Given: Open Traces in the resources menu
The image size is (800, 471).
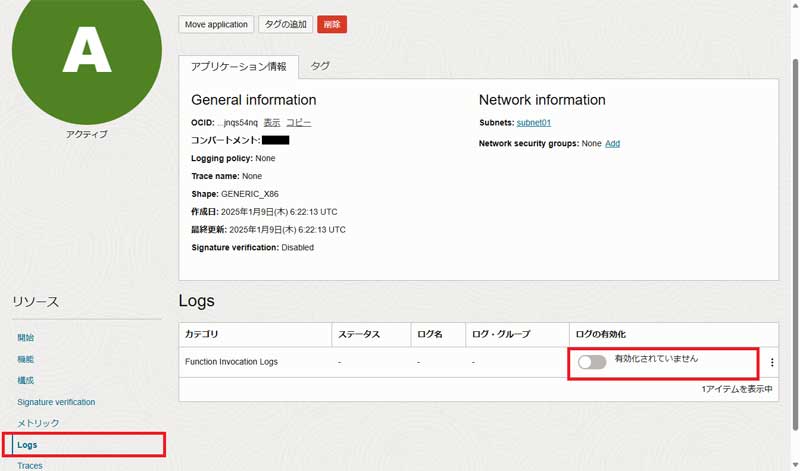Looking at the screenshot, I should click(30, 466).
